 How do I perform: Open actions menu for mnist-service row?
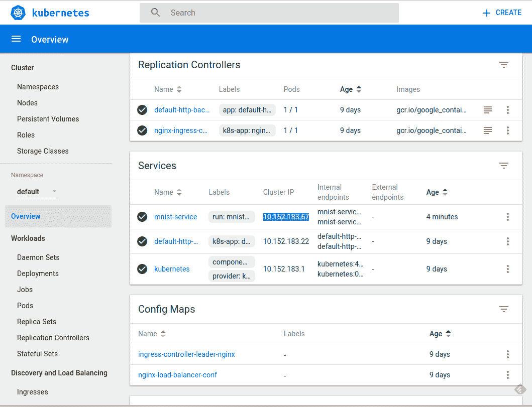(507, 217)
